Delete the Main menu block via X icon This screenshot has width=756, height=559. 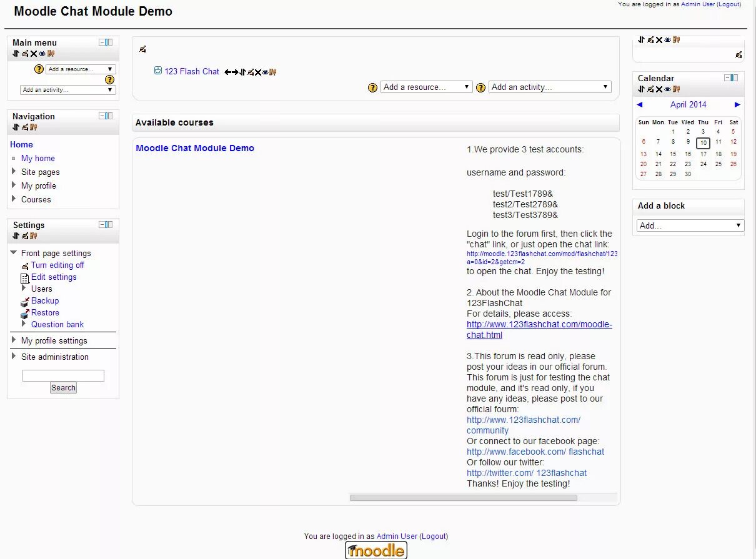(33, 54)
